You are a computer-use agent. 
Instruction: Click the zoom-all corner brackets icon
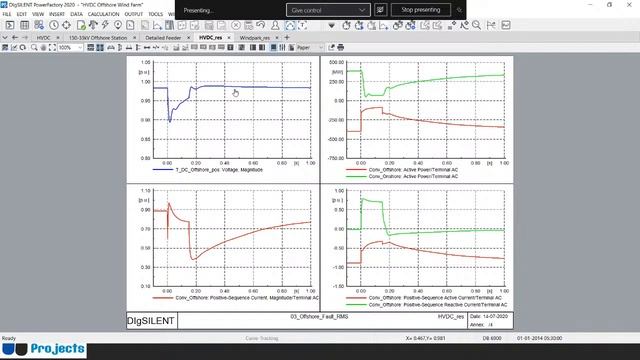(52, 47)
